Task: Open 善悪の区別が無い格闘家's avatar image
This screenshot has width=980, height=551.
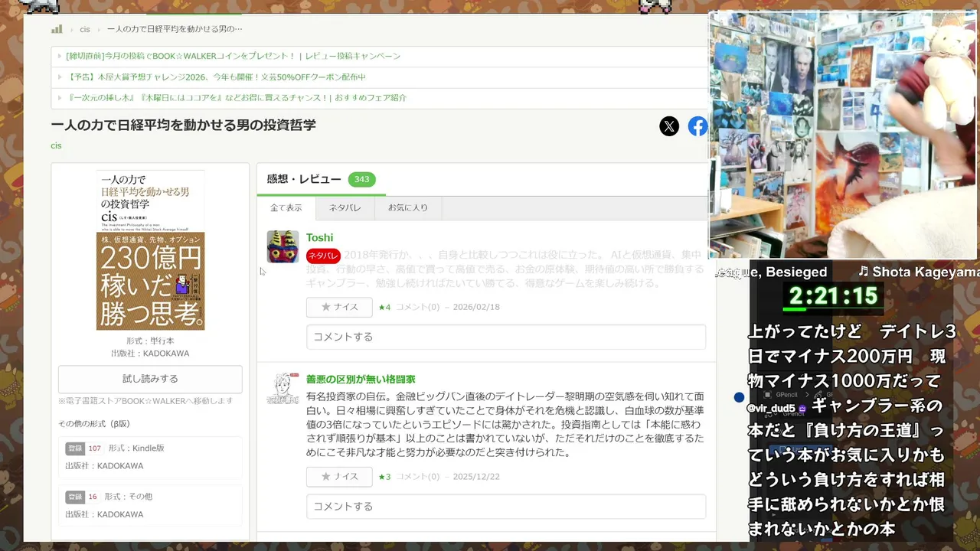Action: tap(283, 389)
